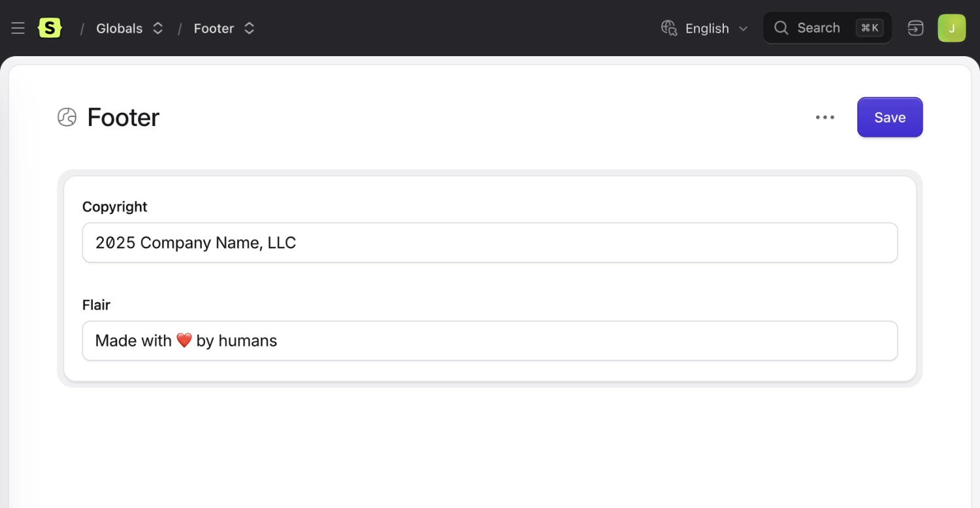This screenshot has height=508, width=980.
Task: Click the Save button
Action: (890, 117)
